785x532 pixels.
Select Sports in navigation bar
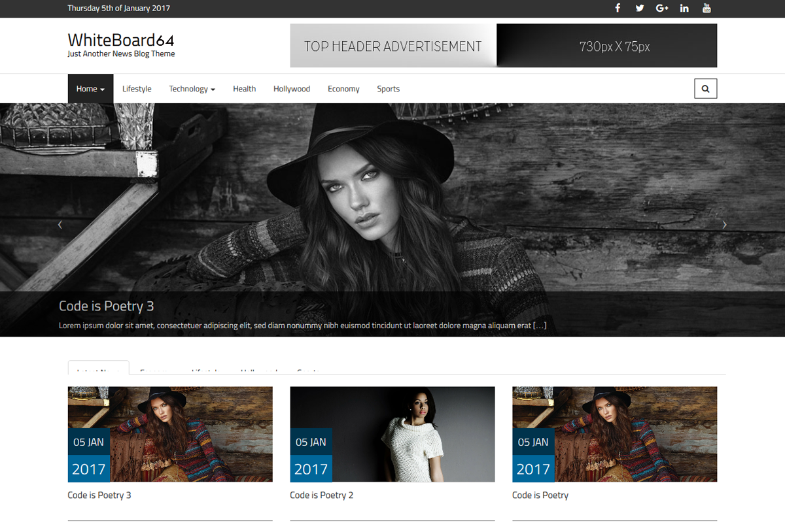[x=388, y=89]
